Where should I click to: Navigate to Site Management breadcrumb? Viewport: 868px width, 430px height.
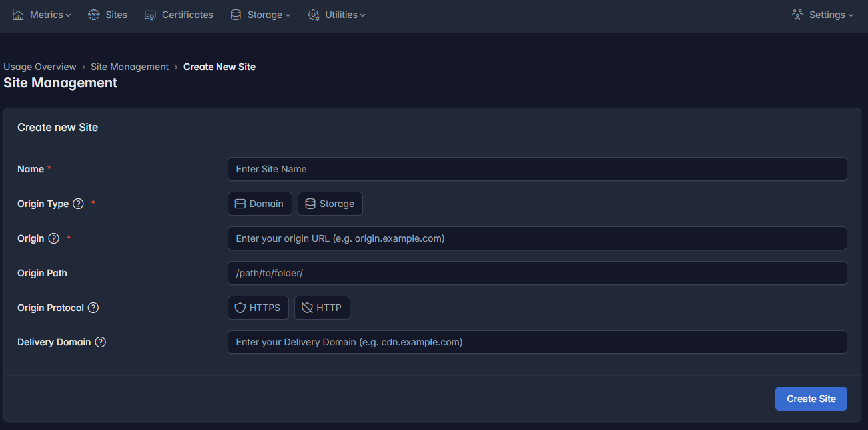click(130, 67)
